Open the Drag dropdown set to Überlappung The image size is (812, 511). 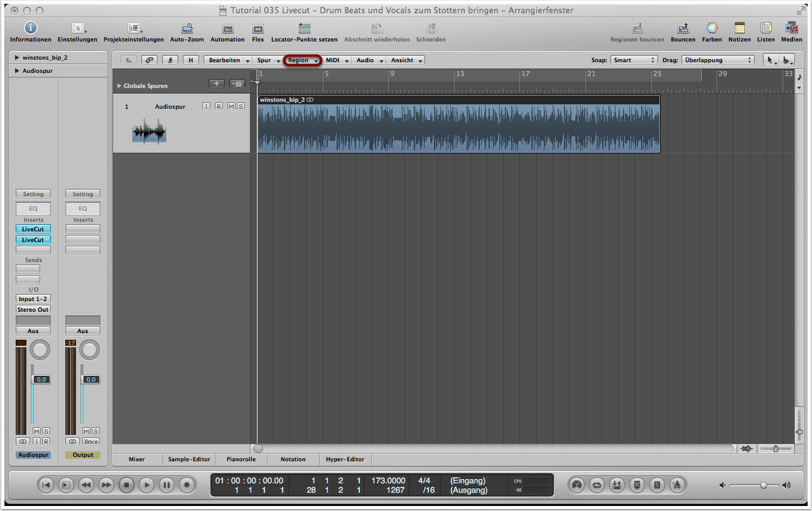click(x=717, y=60)
